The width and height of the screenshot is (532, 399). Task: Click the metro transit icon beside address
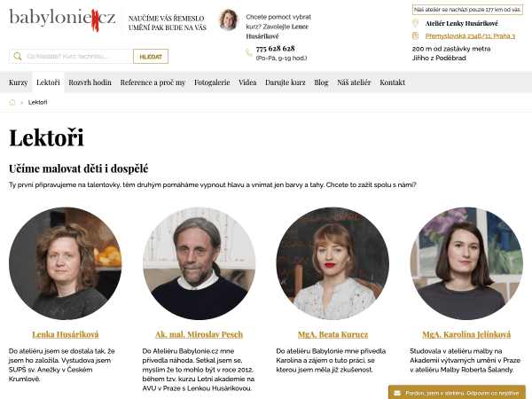pyautogui.click(x=415, y=35)
